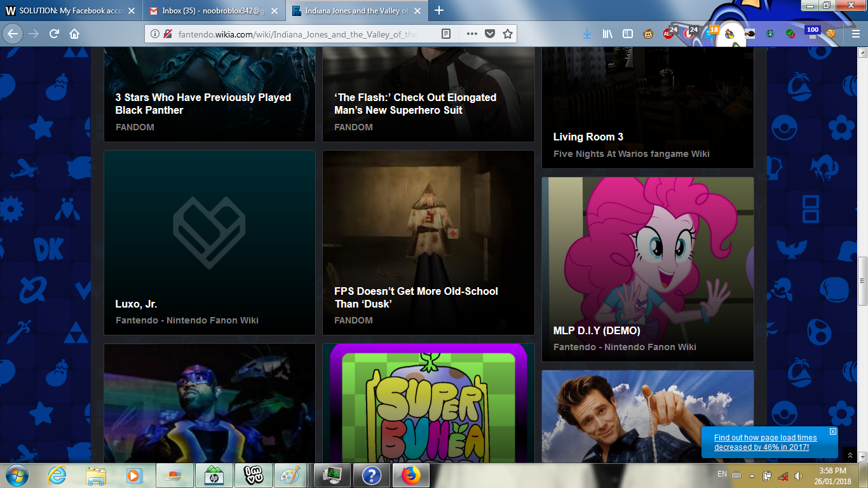Reload the current page

(54, 34)
